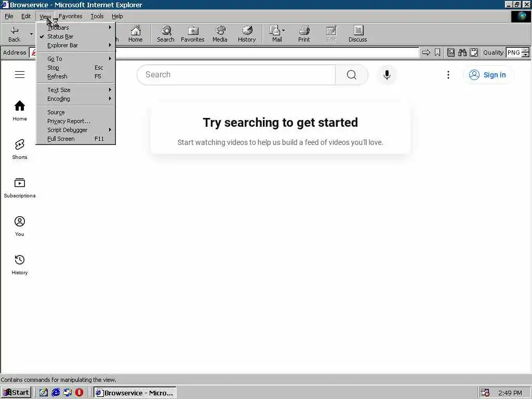
Task: Open the File menu
Action: (9, 16)
